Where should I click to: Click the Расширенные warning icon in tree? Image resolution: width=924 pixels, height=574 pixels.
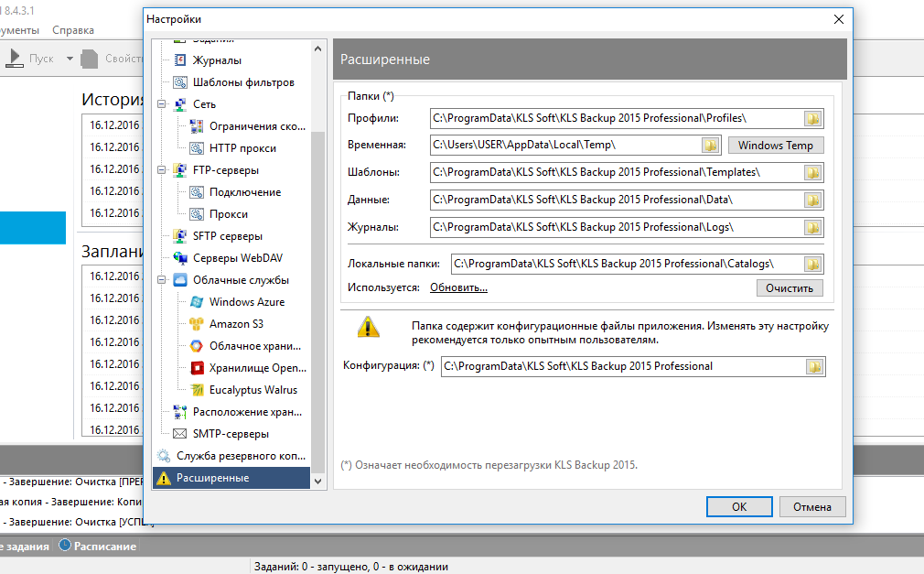click(x=163, y=478)
